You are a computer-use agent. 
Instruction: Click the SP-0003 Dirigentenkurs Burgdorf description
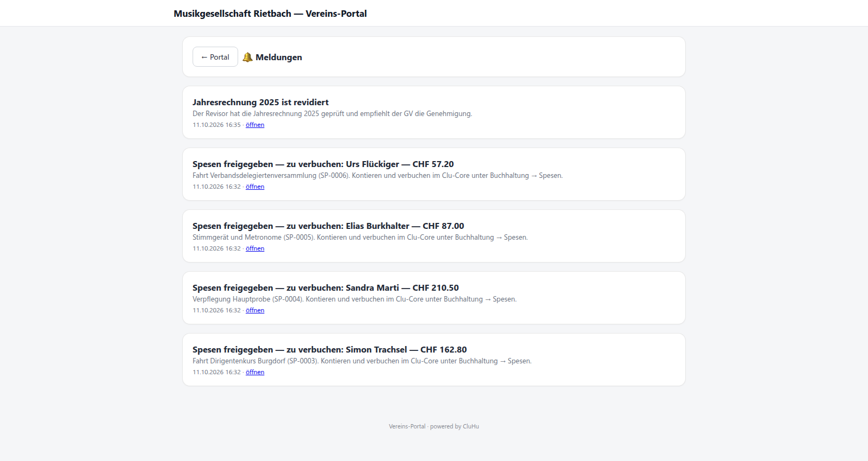[362, 361]
